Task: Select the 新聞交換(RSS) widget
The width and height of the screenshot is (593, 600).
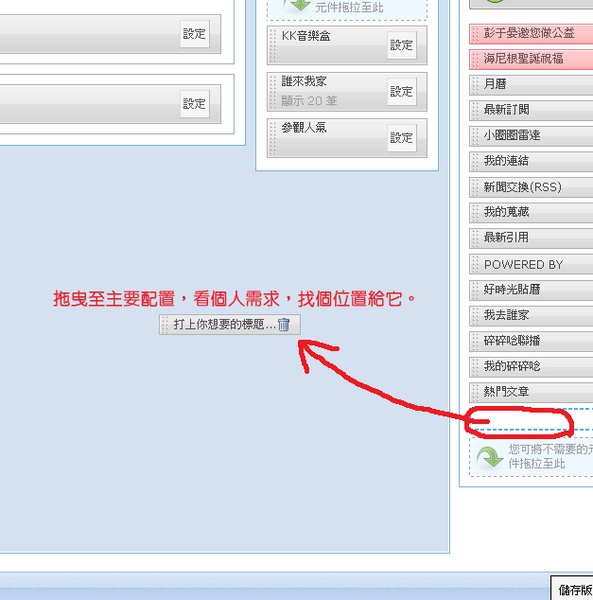Action: 531,187
